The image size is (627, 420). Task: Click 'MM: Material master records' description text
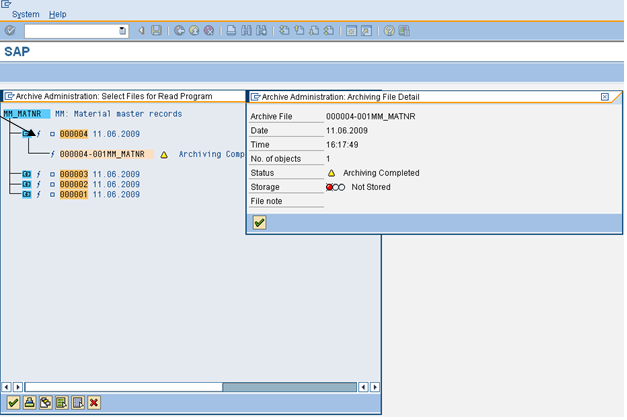pos(118,114)
